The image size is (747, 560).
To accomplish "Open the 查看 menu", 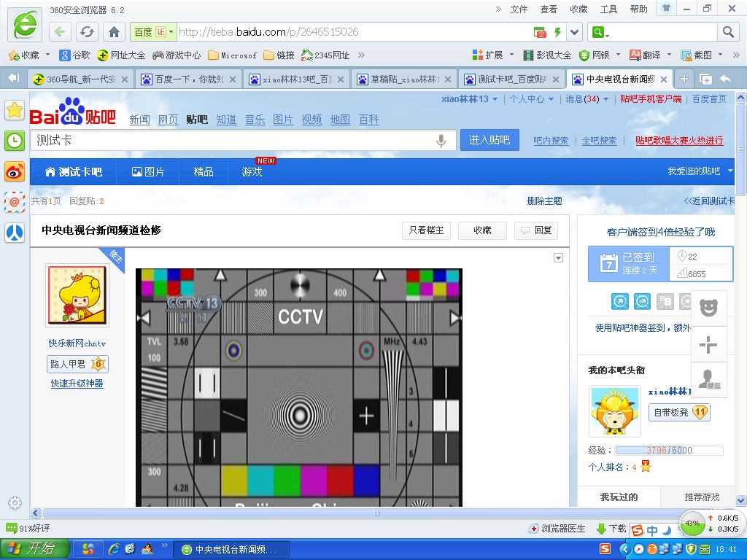I will 549,9.
